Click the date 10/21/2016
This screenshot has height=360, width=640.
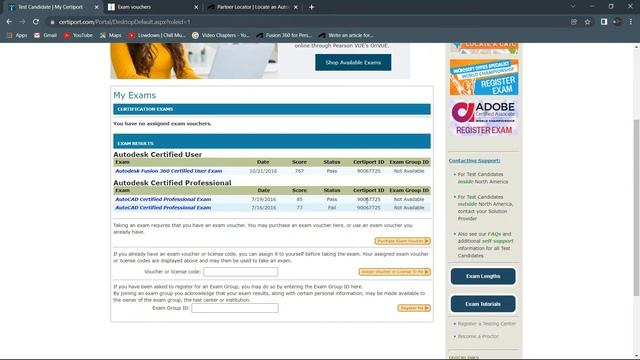click(x=263, y=171)
